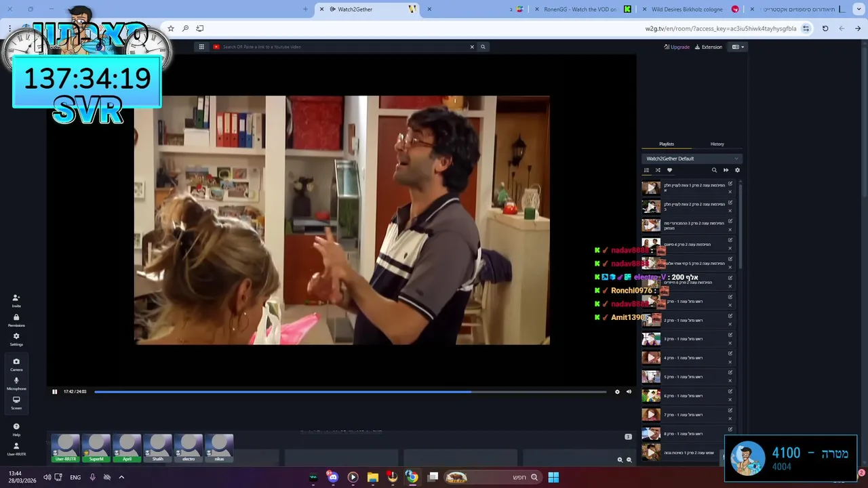Bookmark this page star icon
868x488 pixels.
click(x=171, y=28)
